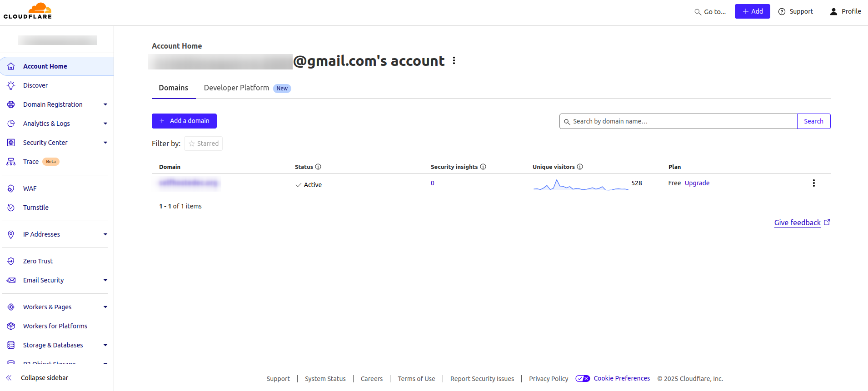Click Unique visitors info icon
868x391 pixels.
pos(580,167)
